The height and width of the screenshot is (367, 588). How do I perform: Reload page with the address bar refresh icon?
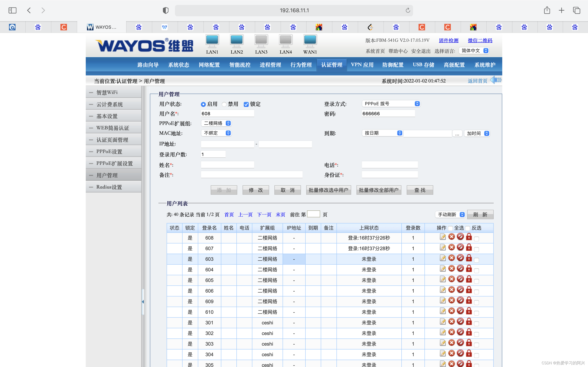[408, 10]
